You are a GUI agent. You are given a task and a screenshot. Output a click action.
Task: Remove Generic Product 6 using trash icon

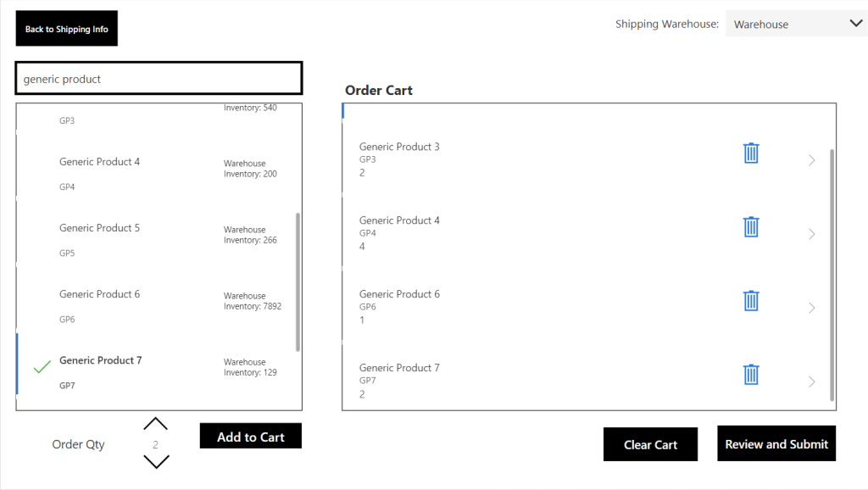tap(751, 301)
